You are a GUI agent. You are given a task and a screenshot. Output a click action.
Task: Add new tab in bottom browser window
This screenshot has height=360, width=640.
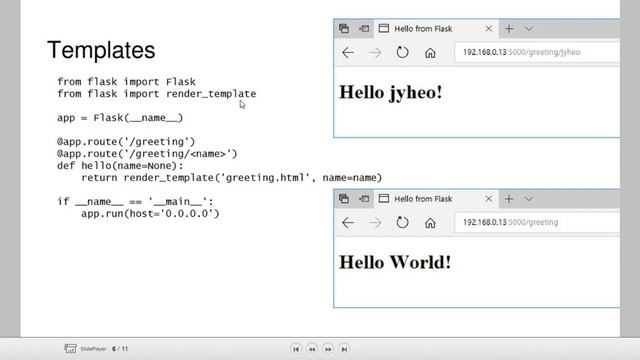click(509, 199)
